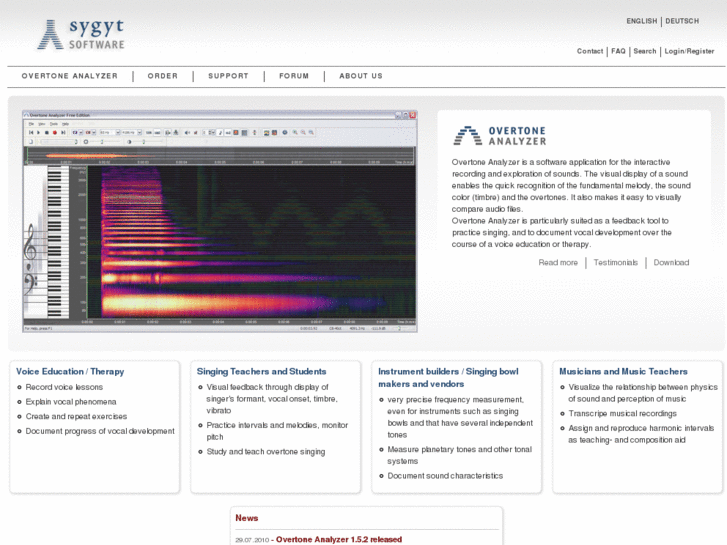This screenshot has width=727, height=545.
Task: Click 'Document progress of vocal development' bullet
Action: tap(100, 431)
